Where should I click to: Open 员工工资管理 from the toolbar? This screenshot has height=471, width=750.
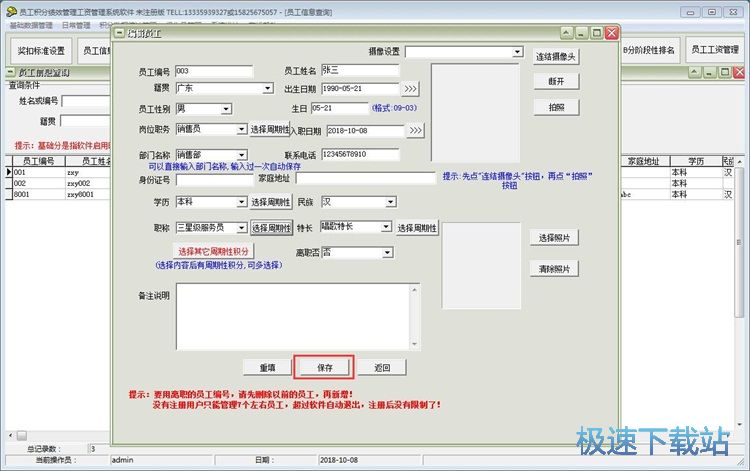click(715, 49)
